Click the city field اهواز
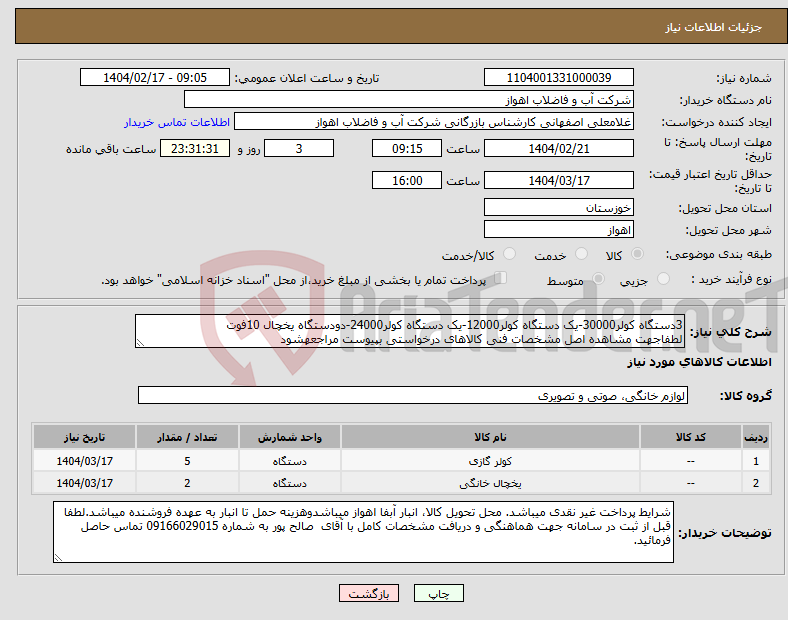Viewport: 788px width, 620px height. tap(558, 230)
